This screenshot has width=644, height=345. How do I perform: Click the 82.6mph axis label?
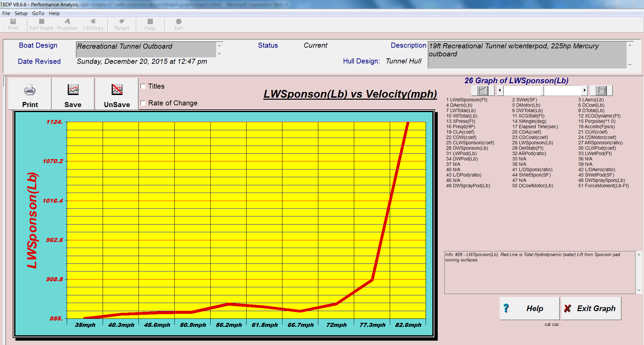click(408, 325)
